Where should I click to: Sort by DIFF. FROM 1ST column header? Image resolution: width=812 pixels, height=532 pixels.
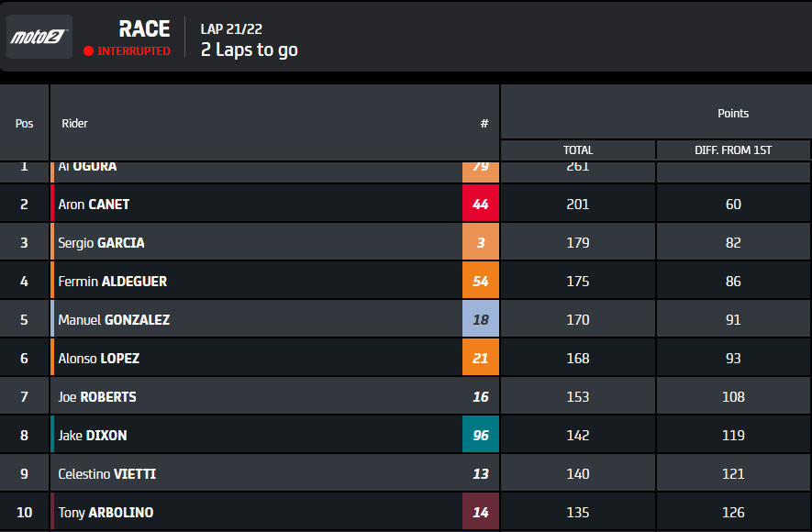tap(733, 150)
